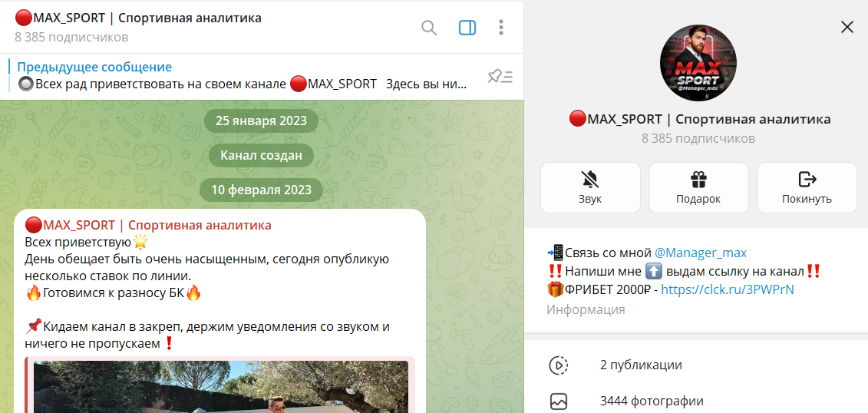Click the 8 385 подписчиков count in header

point(71,37)
